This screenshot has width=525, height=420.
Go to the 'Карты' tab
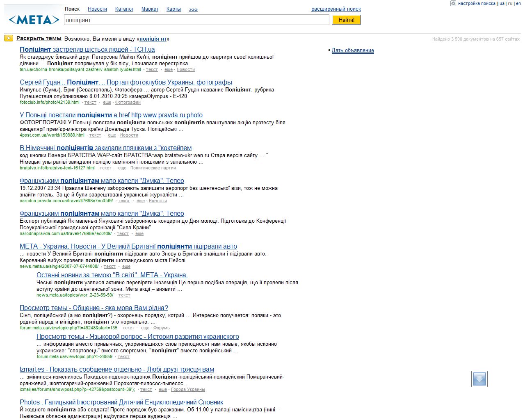[x=173, y=9]
